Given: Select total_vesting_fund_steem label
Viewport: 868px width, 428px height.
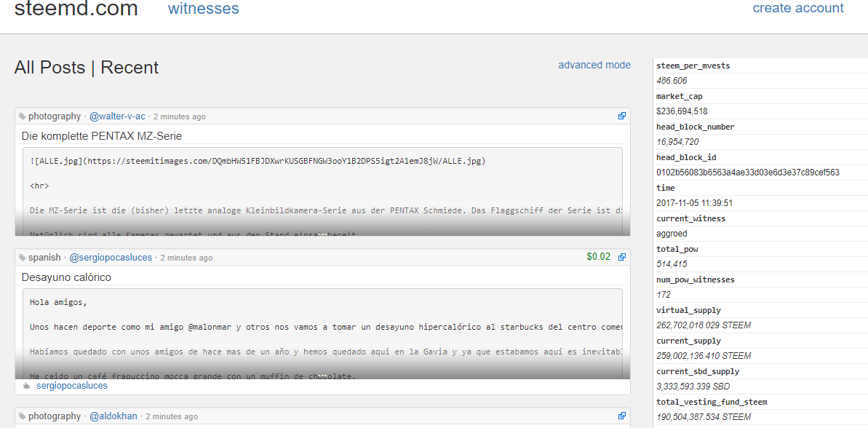Looking at the screenshot, I should point(712,402).
